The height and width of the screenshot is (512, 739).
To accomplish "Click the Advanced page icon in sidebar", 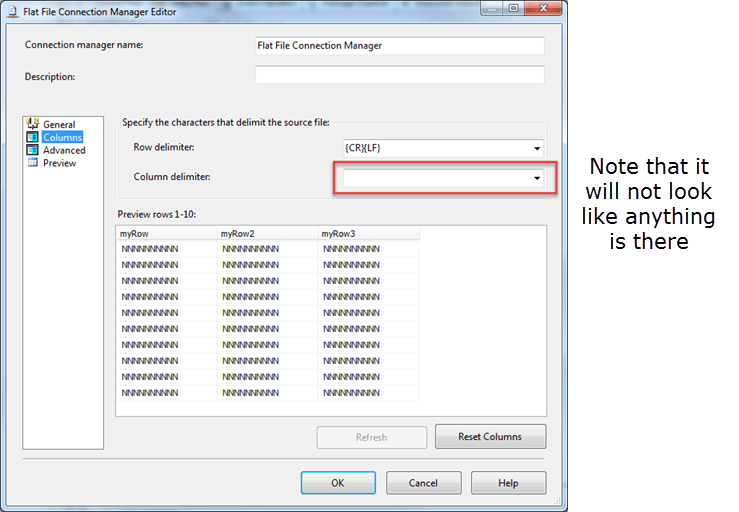I will click(33, 150).
